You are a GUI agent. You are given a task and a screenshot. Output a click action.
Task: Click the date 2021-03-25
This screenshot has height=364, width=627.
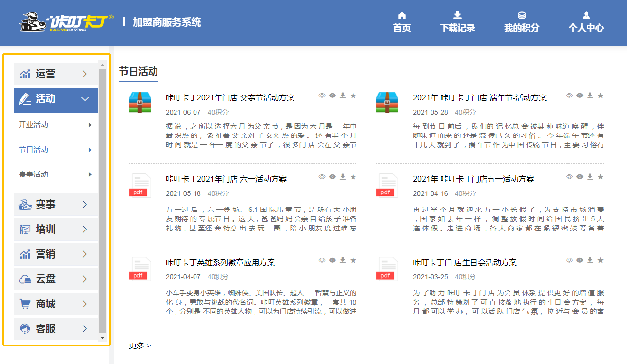pyautogui.click(x=431, y=277)
